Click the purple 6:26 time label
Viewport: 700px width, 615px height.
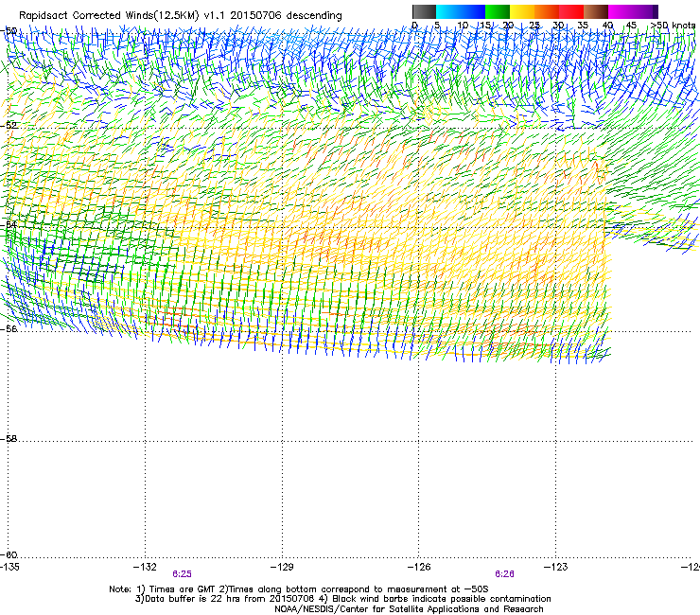coord(504,574)
